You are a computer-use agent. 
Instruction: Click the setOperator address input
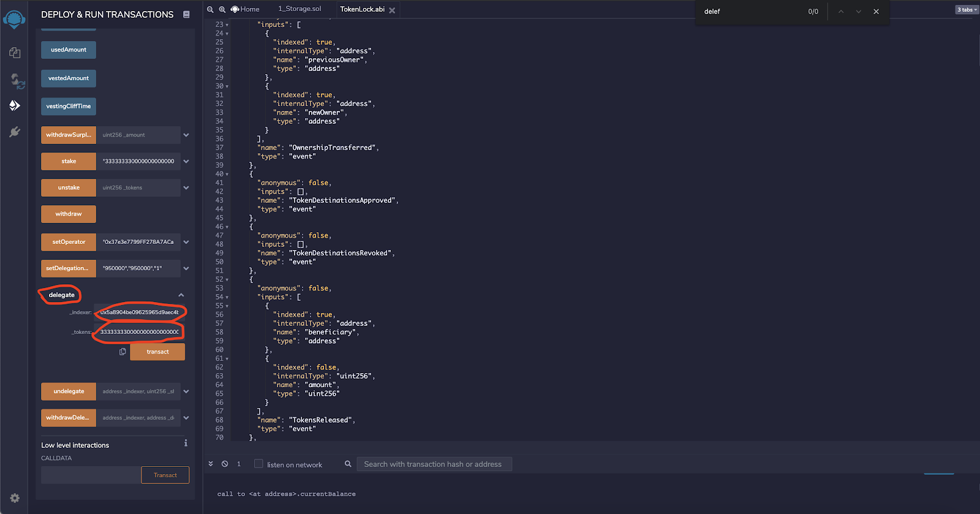click(x=138, y=242)
